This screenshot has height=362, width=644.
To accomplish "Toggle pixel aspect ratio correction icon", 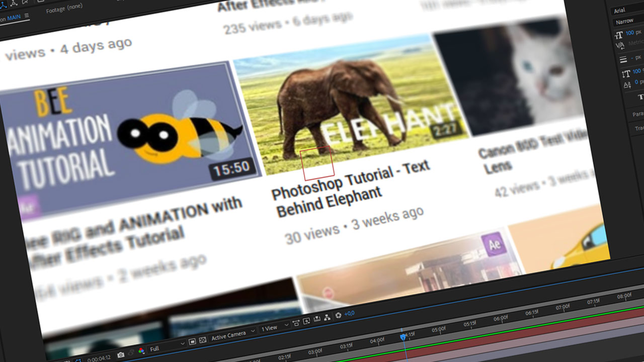I will click(295, 323).
